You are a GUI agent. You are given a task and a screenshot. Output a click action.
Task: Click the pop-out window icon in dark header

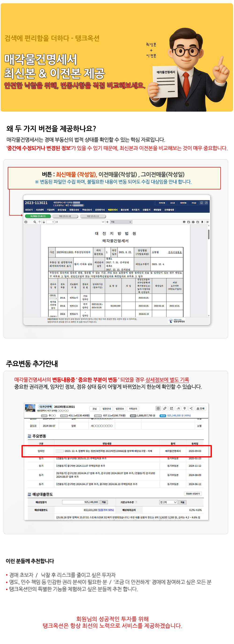point(206,203)
